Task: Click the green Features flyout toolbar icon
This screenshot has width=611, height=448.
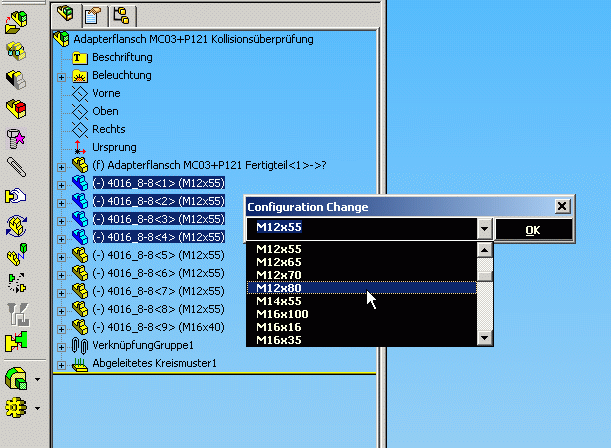Action: coord(16,378)
